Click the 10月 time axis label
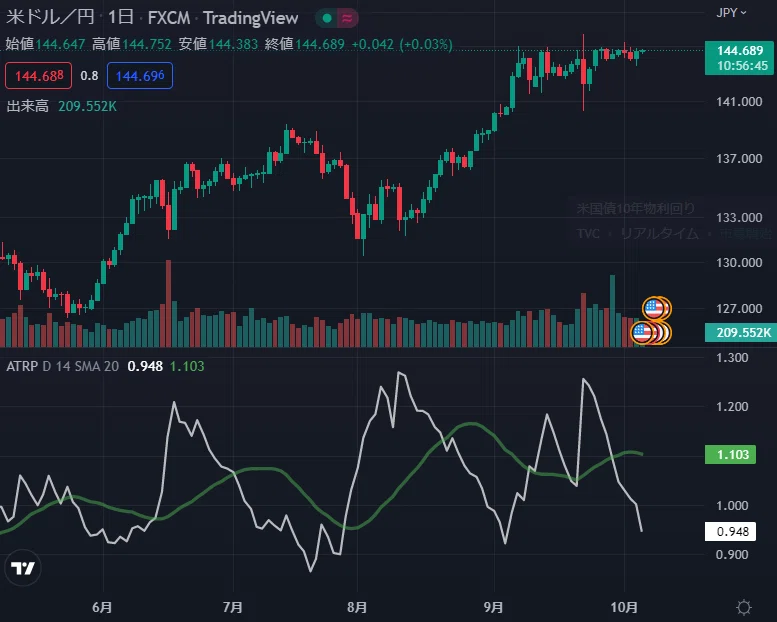Viewport: 777px width, 622px height. [624, 607]
